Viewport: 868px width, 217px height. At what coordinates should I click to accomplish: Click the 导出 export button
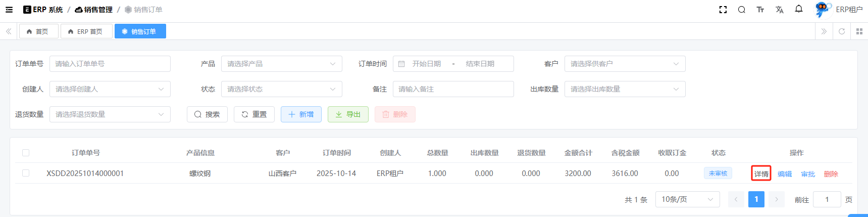pos(348,114)
